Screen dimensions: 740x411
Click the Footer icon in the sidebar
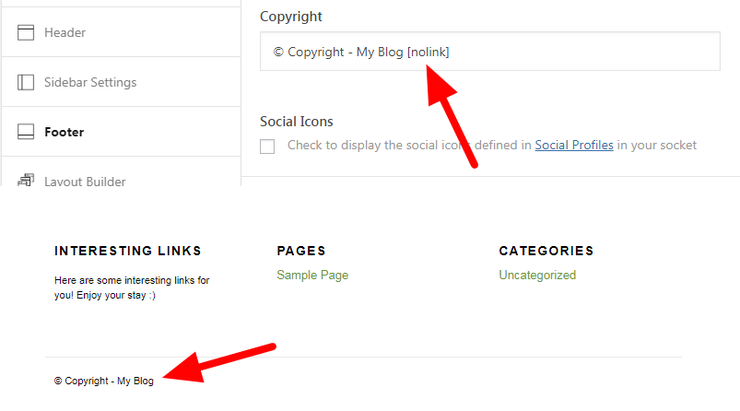26,131
